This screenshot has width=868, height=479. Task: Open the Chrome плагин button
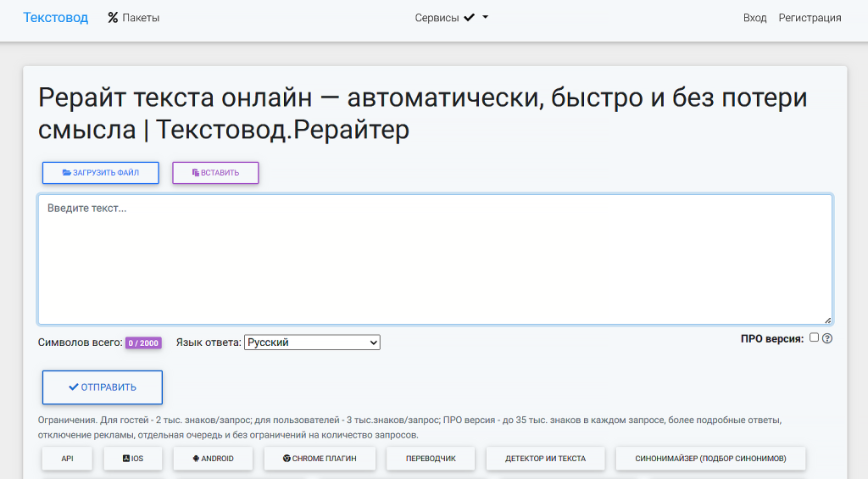tap(320, 459)
